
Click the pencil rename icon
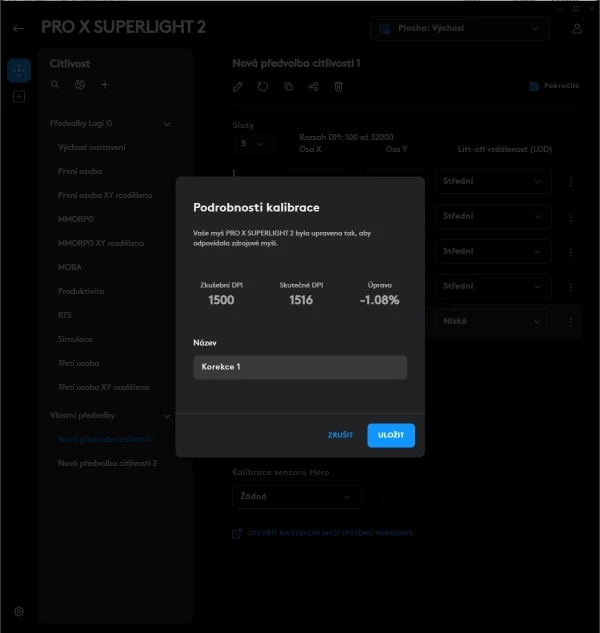(238, 86)
